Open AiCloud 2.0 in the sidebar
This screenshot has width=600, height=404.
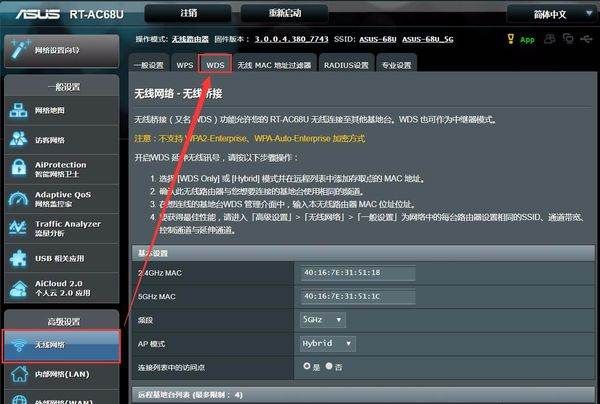60,289
